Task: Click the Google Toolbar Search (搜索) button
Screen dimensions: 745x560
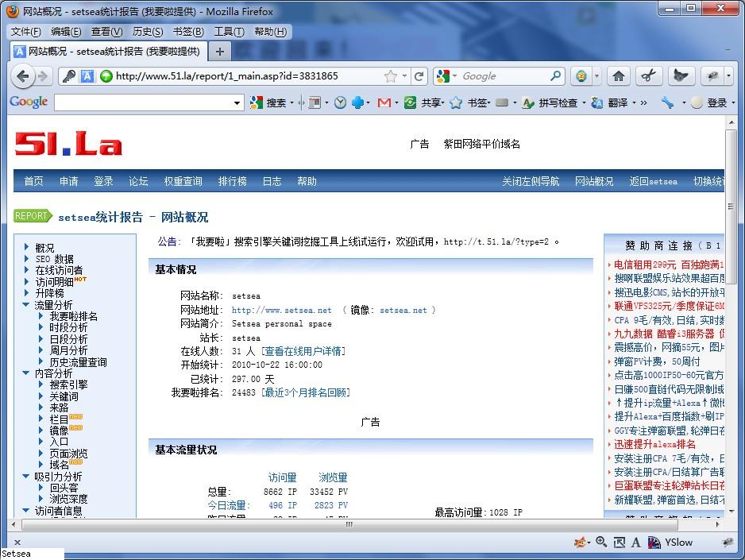Action: coord(268,102)
